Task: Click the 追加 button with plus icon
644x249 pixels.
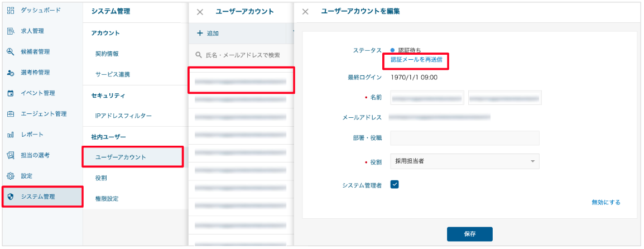Action: click(x=208, y=33)
